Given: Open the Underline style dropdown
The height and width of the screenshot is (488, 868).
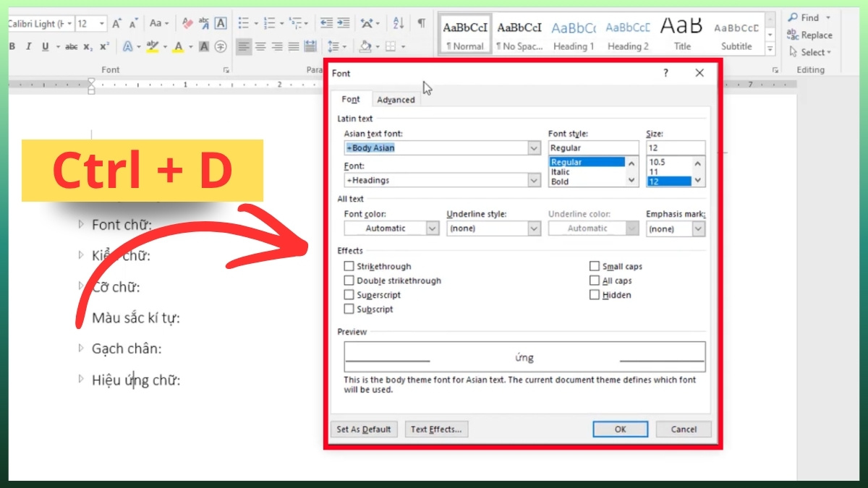Looking at the screenshot, I should pyautogui.click(x=534, y=228).
